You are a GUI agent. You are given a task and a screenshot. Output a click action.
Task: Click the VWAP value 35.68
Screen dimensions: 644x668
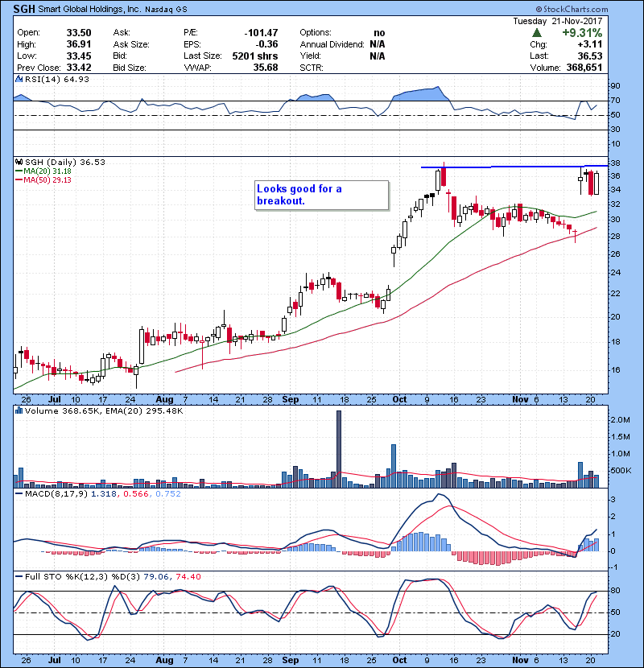click(x=266, y=68)
